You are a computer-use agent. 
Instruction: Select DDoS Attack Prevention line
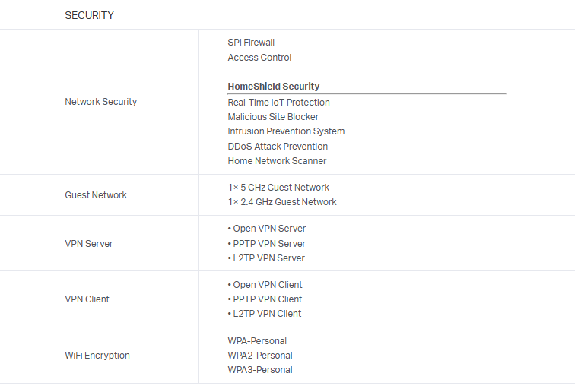278,147
